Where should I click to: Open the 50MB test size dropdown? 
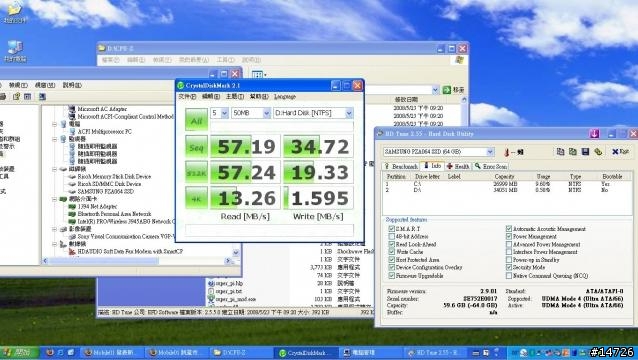pos(251,113)
